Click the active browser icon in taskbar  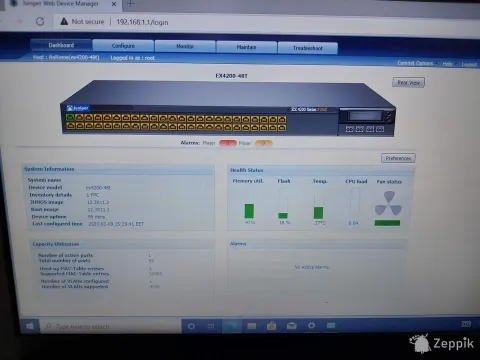point(232,326)
